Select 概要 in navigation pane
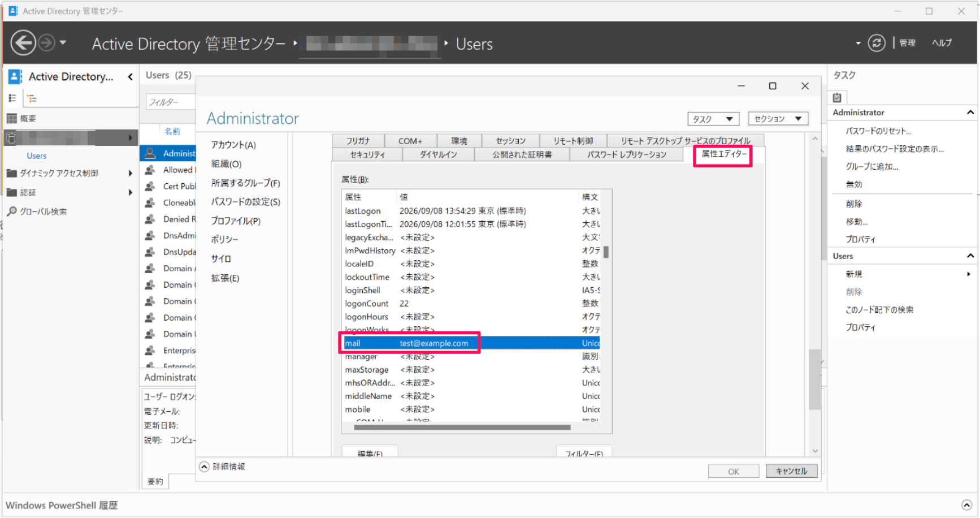This screenshot has width=980, height=518. click(28, 119)
